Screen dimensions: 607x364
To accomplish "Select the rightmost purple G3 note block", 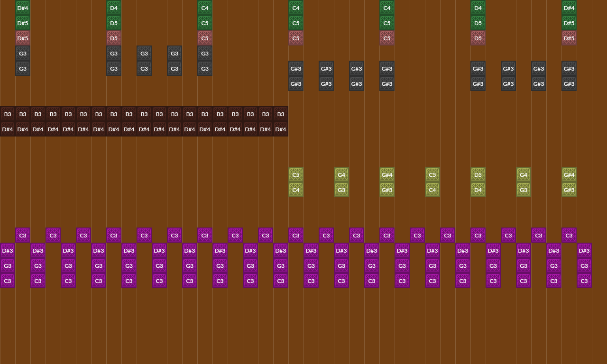I will point(584,266).
